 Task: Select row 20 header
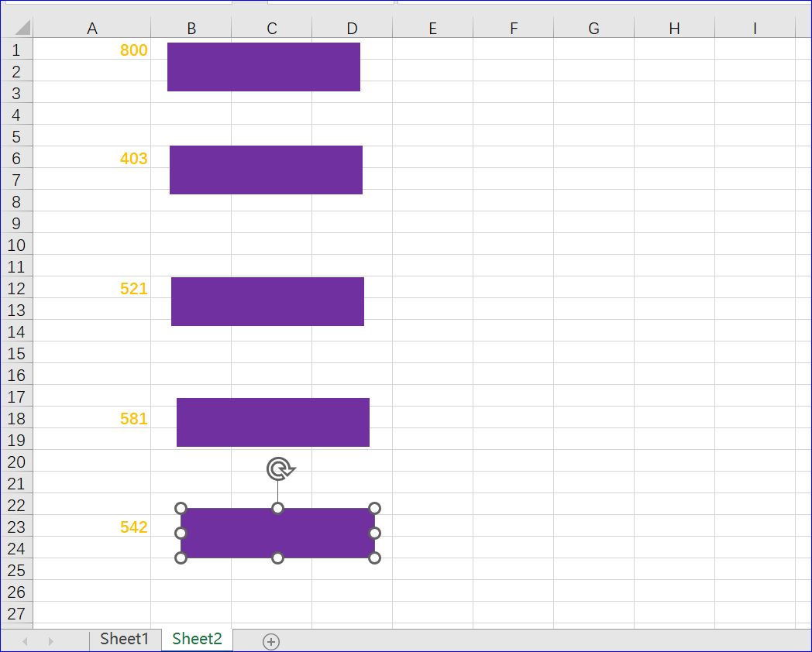point(16,462)
